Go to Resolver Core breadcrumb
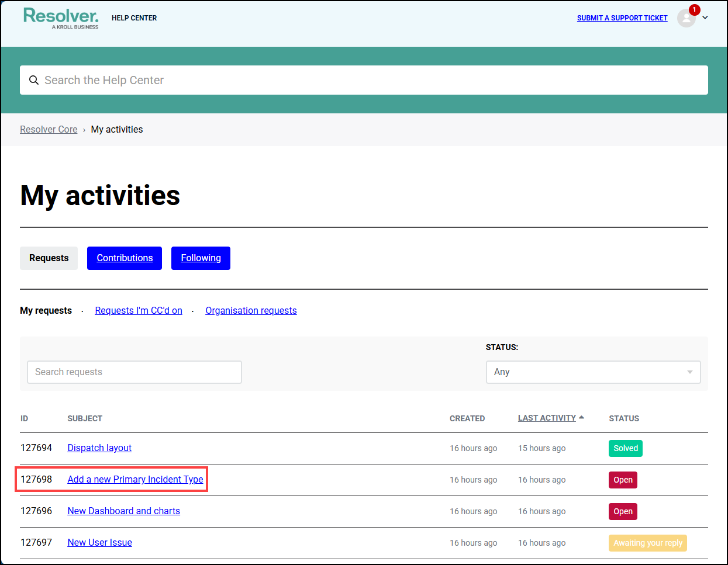 49,130
